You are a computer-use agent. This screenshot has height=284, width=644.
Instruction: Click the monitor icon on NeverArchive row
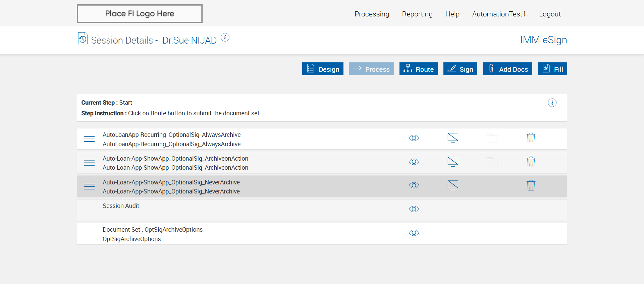coord(453,185)
